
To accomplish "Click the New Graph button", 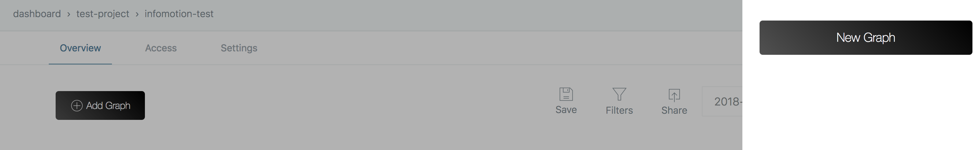I will click(x=866, y=38).
